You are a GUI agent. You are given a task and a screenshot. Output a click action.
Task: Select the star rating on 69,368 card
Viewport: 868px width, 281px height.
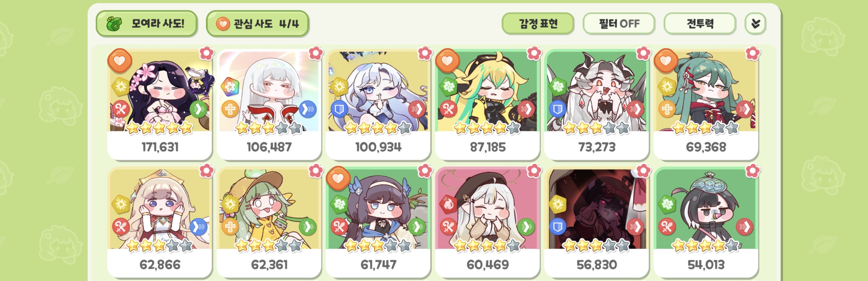click(705, 128)
